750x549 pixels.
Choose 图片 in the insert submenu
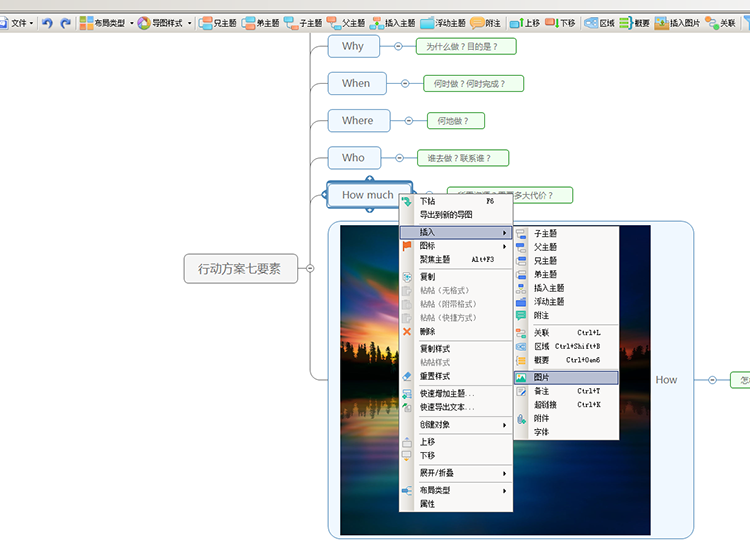(x=566, y=378)
